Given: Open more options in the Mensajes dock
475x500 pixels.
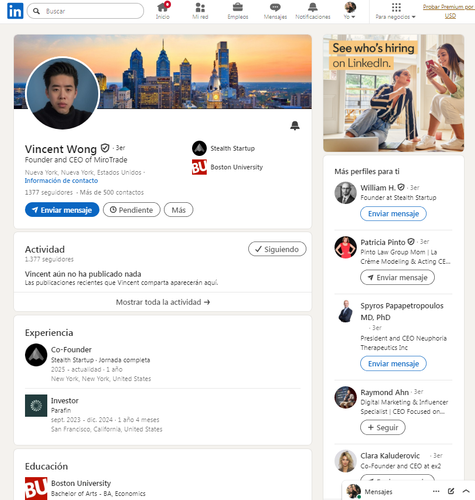Looking at the screenshot, I should pyautogui.click(x=436, y=491).
